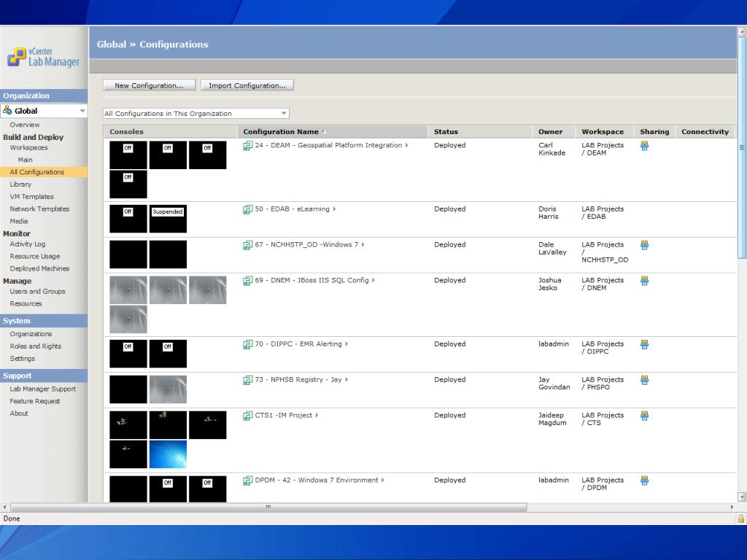747x560 pixels.
Task: Expand menu arrow for 73 - NPHSB Registry
Action: point(347,379)
